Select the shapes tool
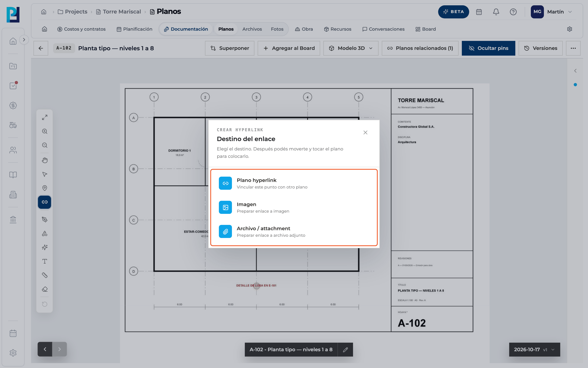The width and height of the screenshot is (588, 368). (x=45, y=234)
